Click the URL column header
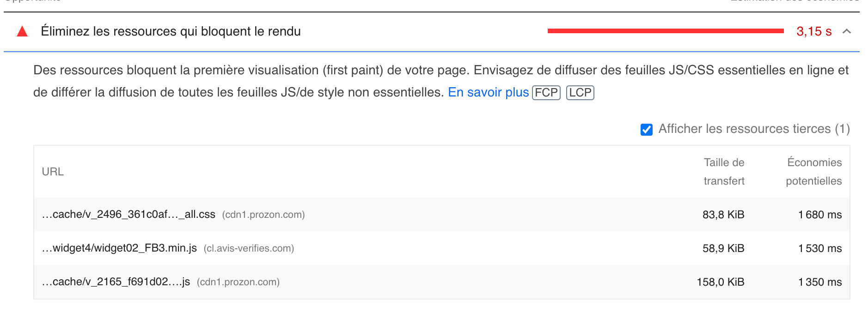868x312 pixels. (53, 172)
